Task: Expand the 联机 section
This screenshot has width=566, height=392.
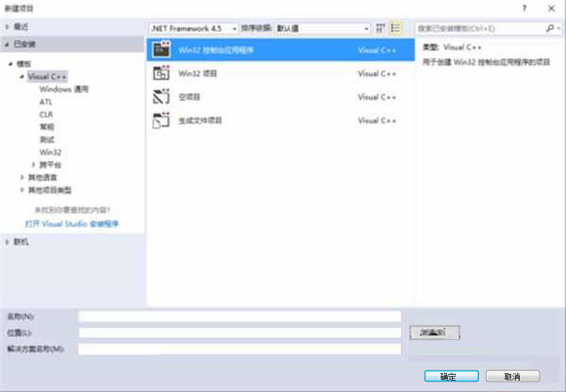Action: 7,242
